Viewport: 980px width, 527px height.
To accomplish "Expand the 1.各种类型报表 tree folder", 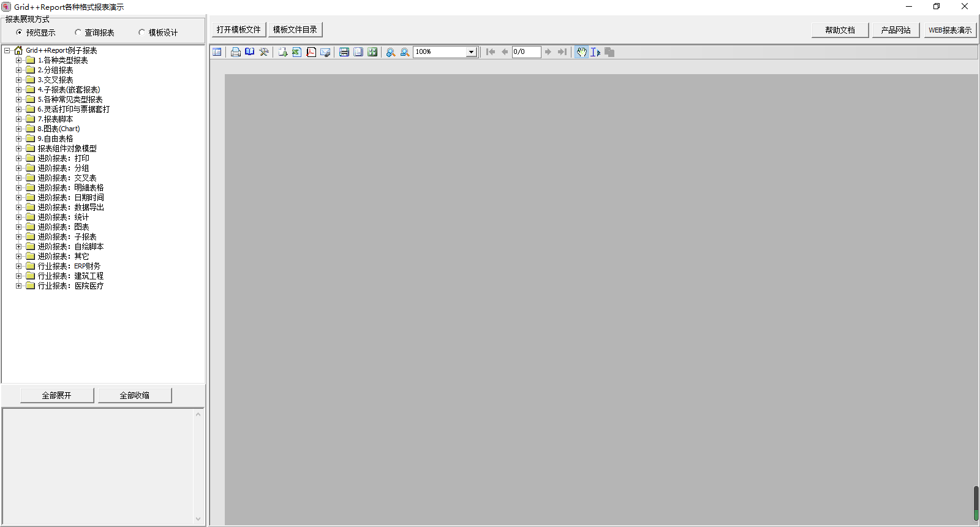I will (x=18, y=61).
